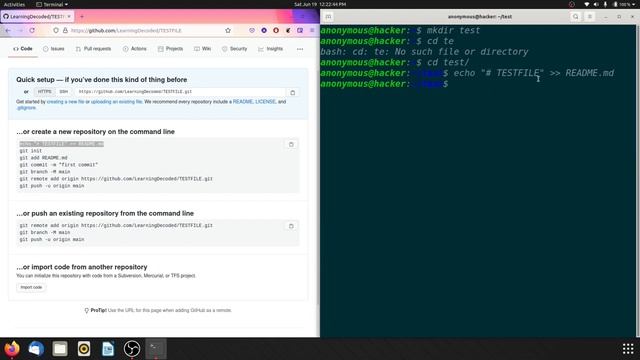
Task: Open Thunderbird mail in the dock
Action: point(36,349)
